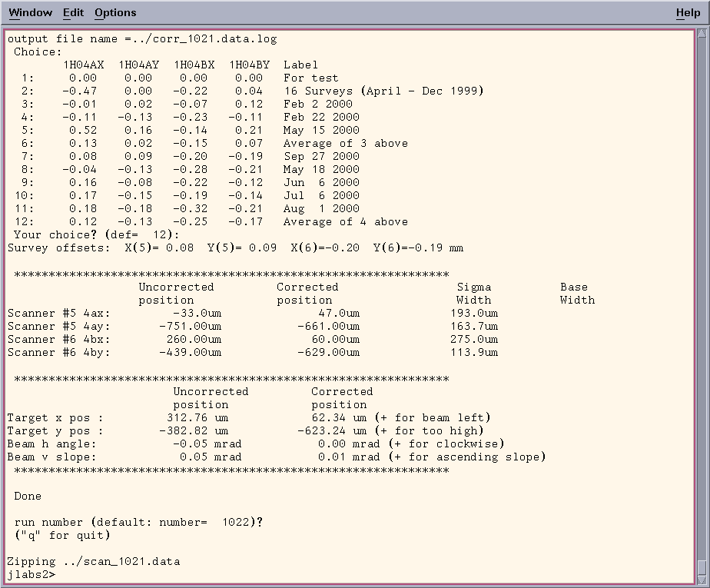Click '(+ for beam left)' note
Image resolution: width=710 pixels, height=588 pixels.
click(x=433, y=418)
